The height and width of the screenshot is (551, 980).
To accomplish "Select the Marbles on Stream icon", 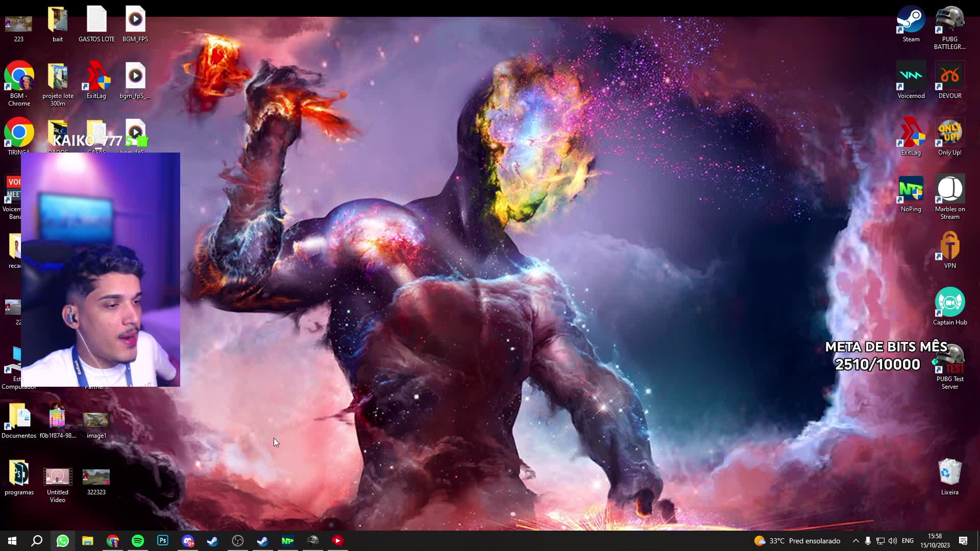I will point(950,197).
